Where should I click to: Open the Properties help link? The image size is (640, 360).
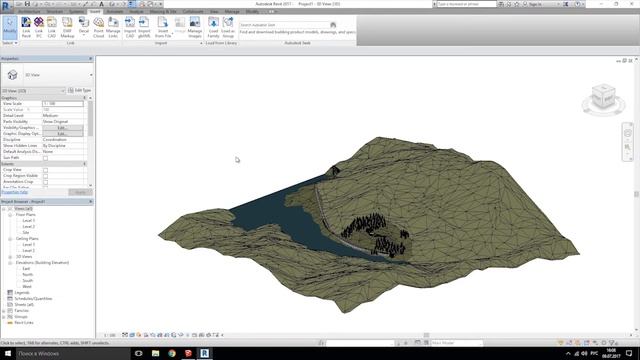[15, 192]
